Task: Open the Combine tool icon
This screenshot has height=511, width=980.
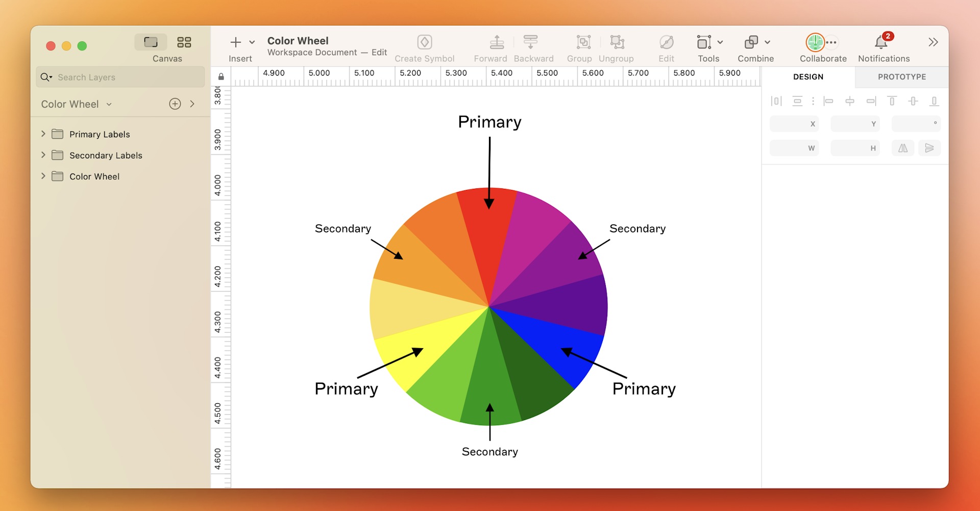Action: tap(752, 42)
